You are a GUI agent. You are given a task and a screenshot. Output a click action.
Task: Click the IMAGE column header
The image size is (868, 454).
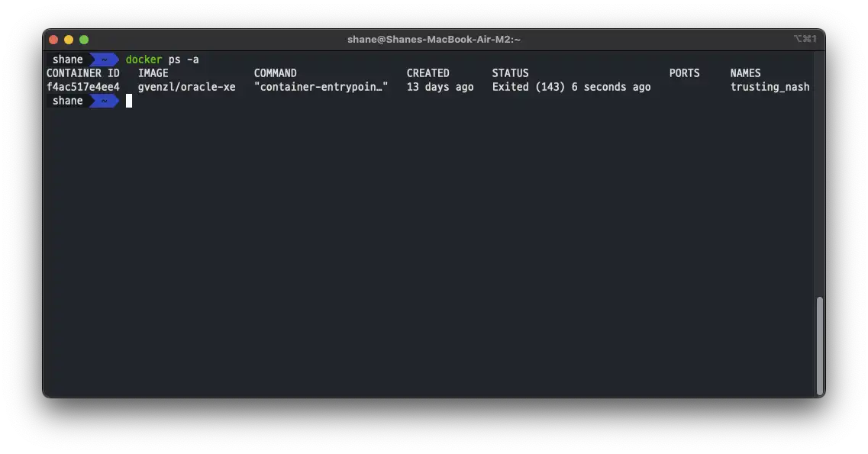coord(153,73)
